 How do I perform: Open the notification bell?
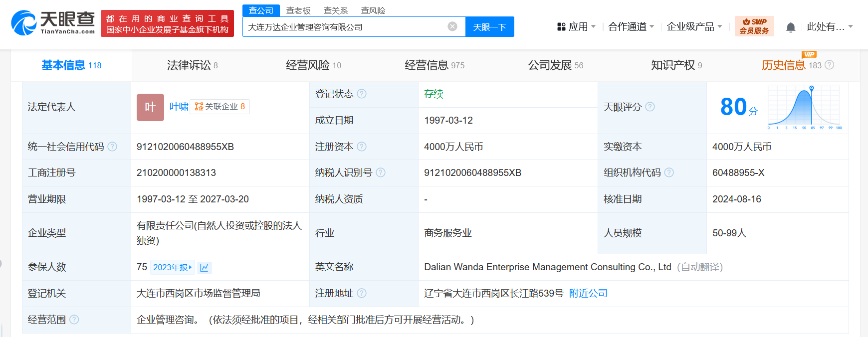point(791,27)
